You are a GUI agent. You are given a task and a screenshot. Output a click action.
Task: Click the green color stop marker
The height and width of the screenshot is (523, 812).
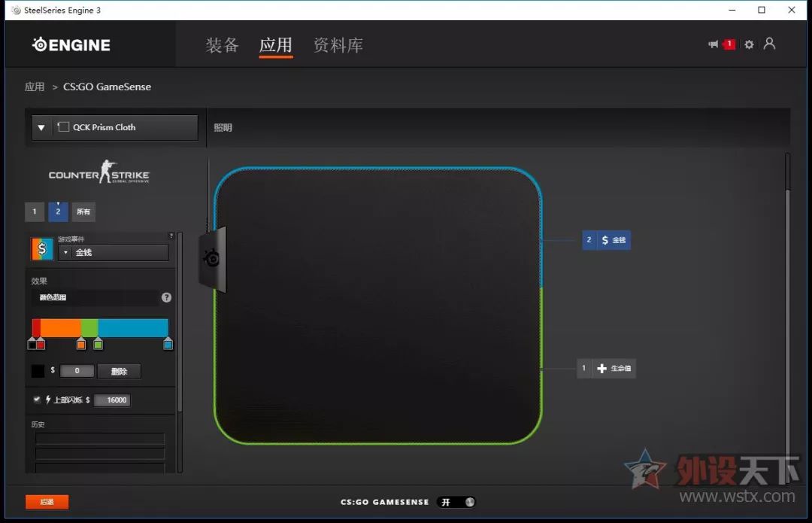point(98,344)
